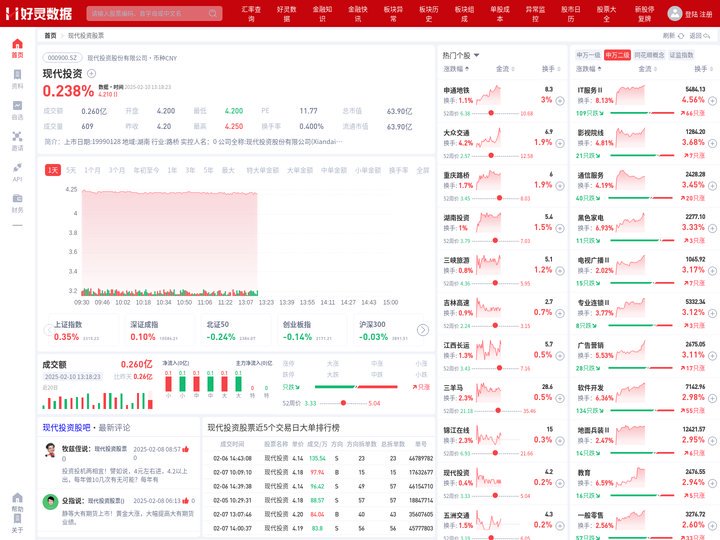Toggle the 特大单金额 chart overlay
This screenshot has width=720, height=540.
263,170
